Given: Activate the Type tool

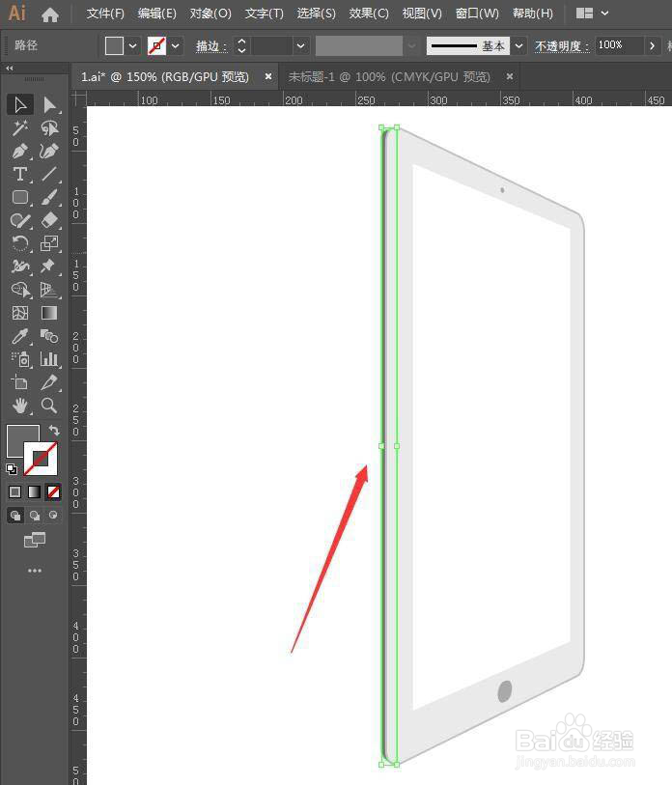Looking at the screenshot, I should [20, 174].
